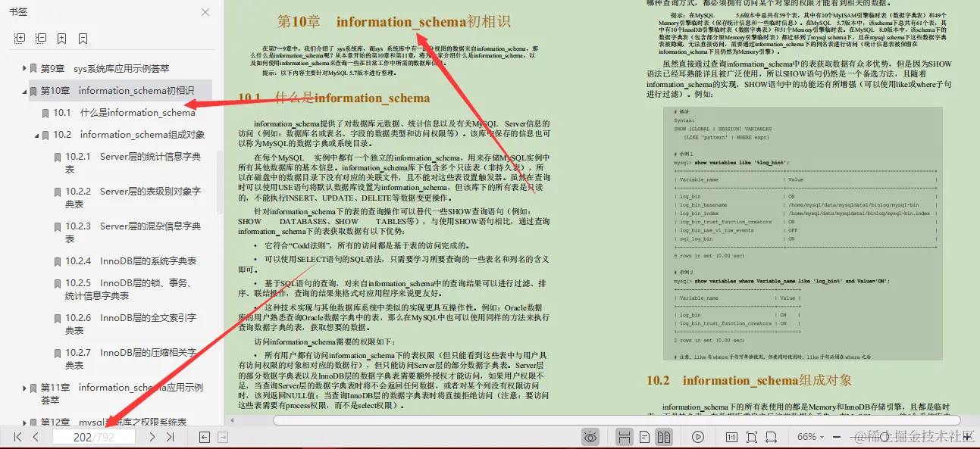Click bookmark ribbon icon beside 第11章
This screenshot has width=980, height=449.
[x=33, y=388]
